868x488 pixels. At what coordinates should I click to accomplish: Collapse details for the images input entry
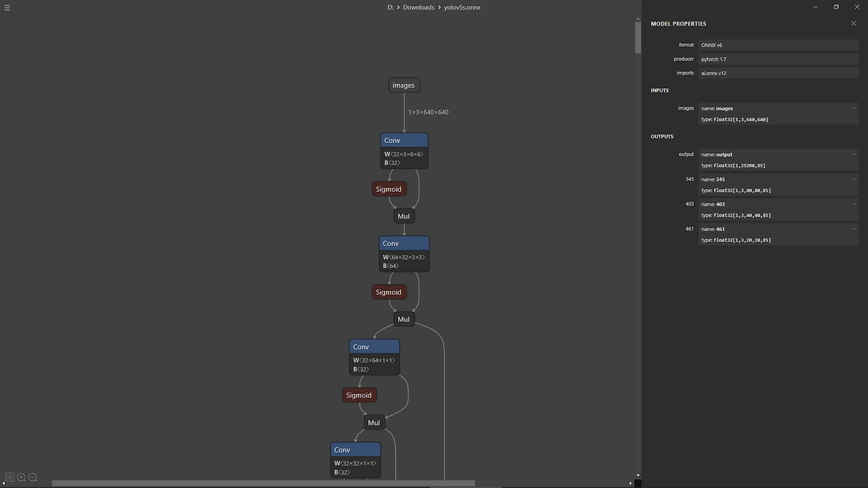click(854, 108)
